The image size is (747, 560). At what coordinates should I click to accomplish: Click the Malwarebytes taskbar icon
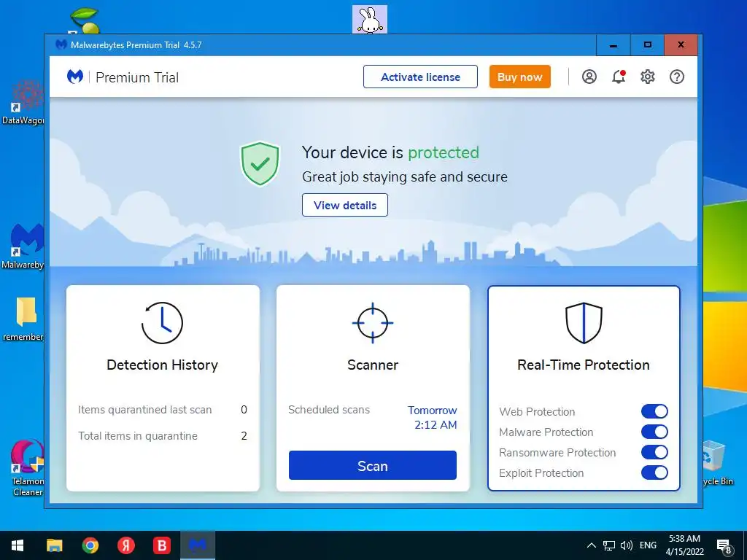click(x=197, y=545)
